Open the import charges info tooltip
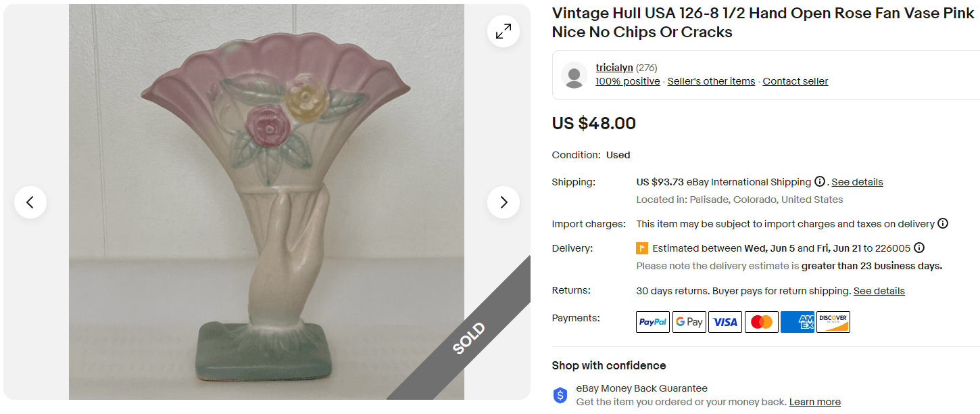Viewport: 980px width, 414px height. 943,223
